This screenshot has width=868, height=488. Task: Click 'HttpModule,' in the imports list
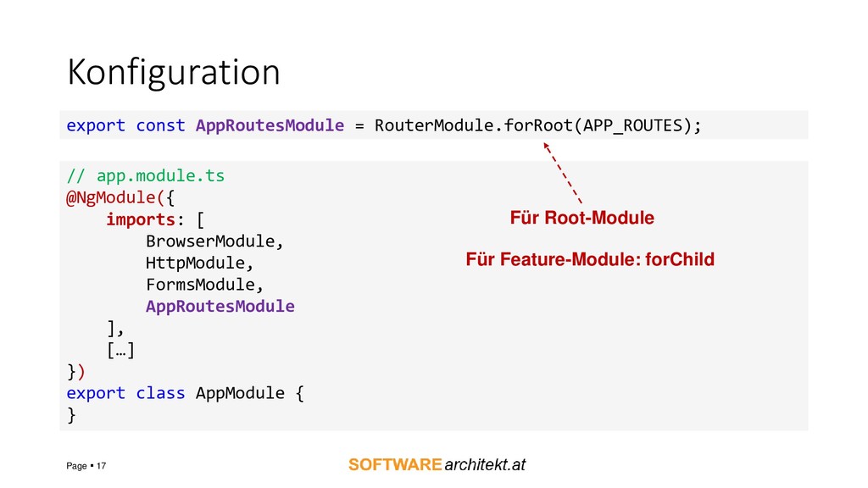point(200,263)
